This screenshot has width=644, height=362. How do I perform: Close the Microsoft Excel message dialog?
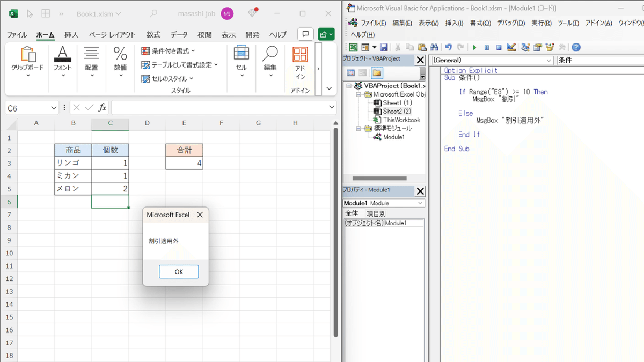pyautogui.click(x=200, y=215)
